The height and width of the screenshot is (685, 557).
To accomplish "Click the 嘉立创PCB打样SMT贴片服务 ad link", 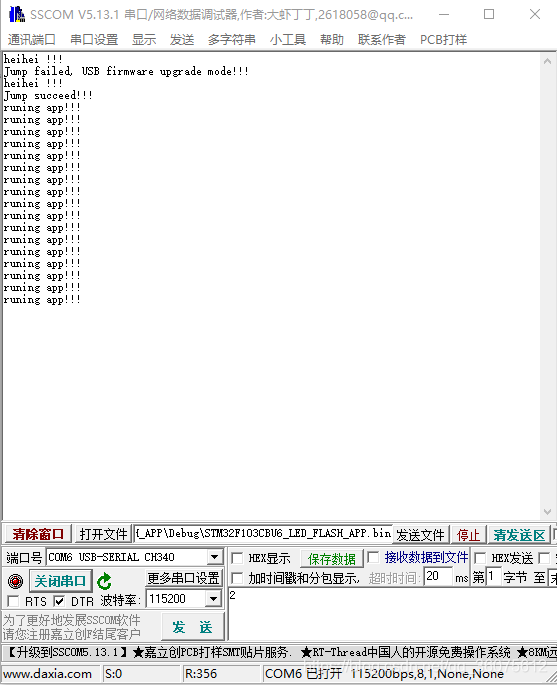I will (x=211, y=653).
